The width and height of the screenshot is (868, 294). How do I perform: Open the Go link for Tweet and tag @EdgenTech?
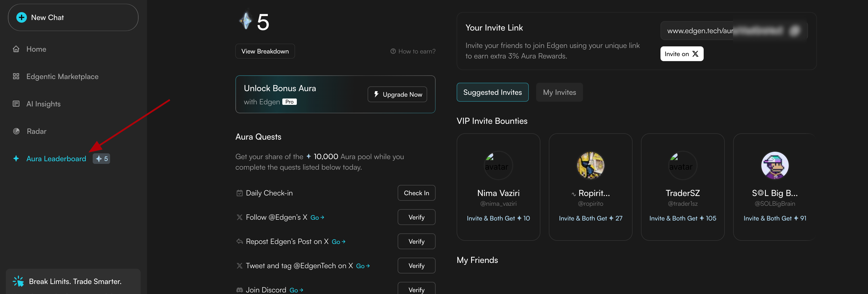pos(363,266)
